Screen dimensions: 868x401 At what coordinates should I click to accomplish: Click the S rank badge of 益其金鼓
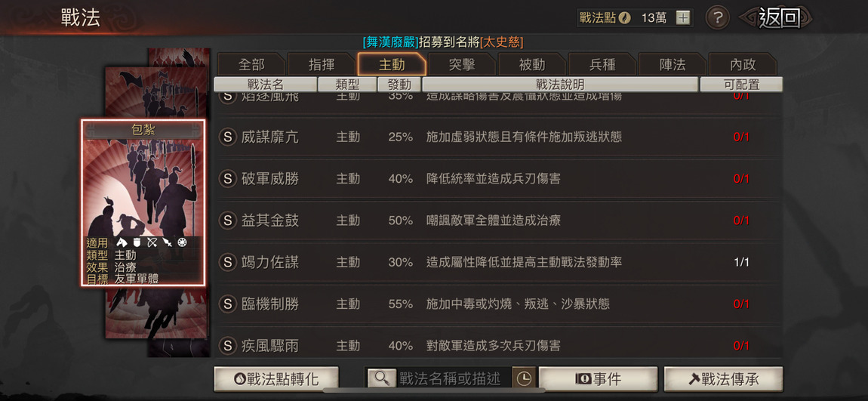pos(227,221)
